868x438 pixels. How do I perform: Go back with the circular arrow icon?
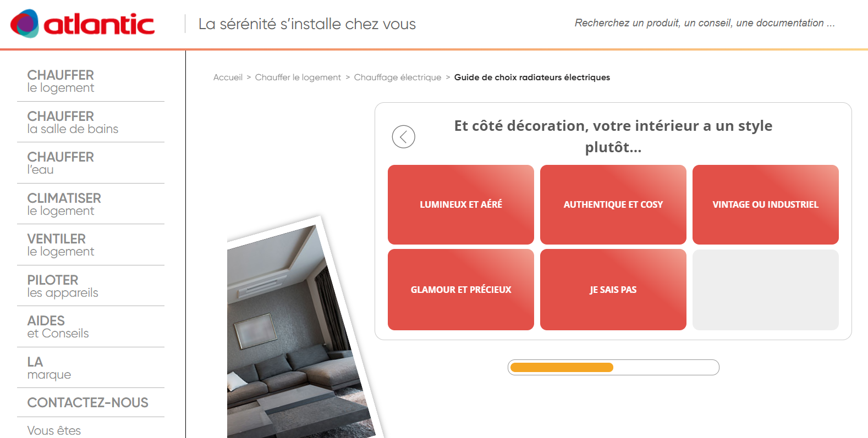(x=403, y=137)
